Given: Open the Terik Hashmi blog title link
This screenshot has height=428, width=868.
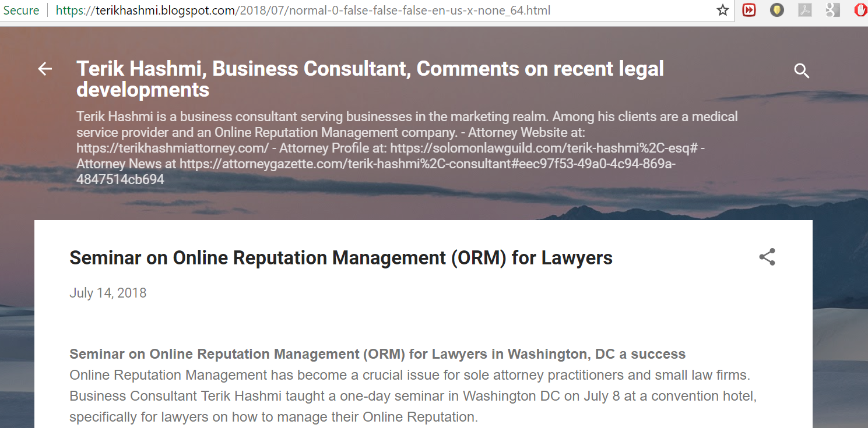Looking at the screenshot, I should coord(370,79).
